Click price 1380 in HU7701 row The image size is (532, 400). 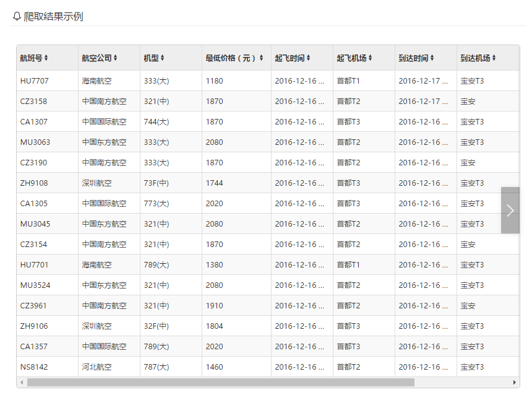click(x=215, y=264)
